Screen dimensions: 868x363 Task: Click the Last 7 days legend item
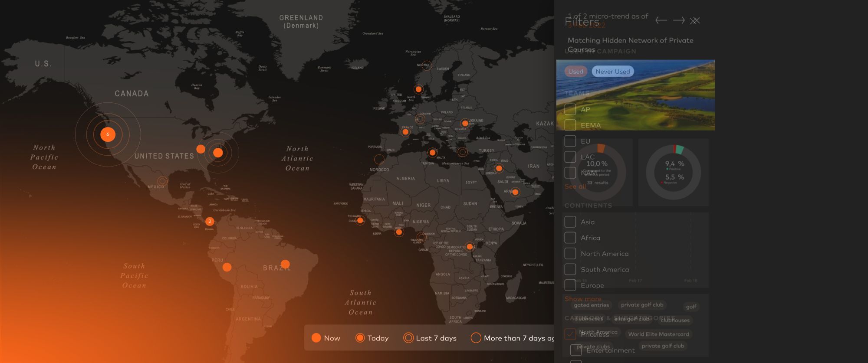[x=430, y=338]
